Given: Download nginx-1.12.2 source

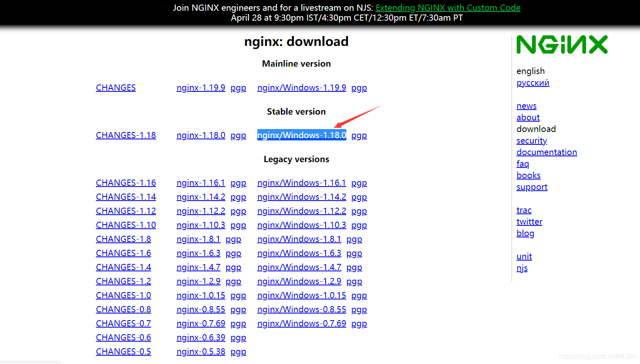Looking at the screenshot, I should point(201,211).
